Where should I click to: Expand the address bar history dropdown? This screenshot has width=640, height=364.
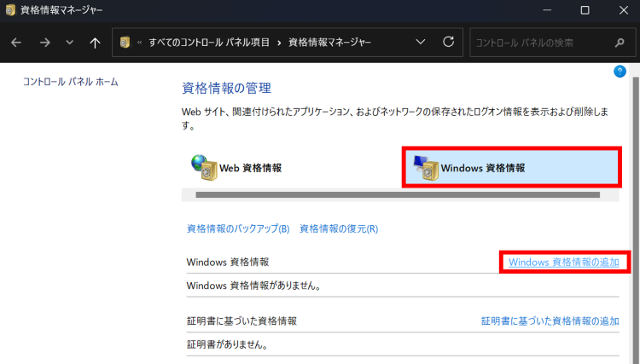(x=421, y=42)
